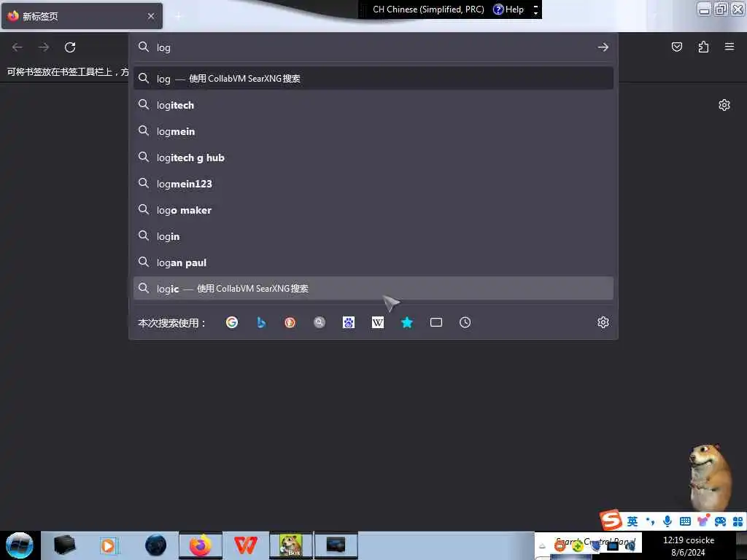This screenshot has height=560, width=747.
Task: Search open tabs using the tab icon
Action: [436, 322]
